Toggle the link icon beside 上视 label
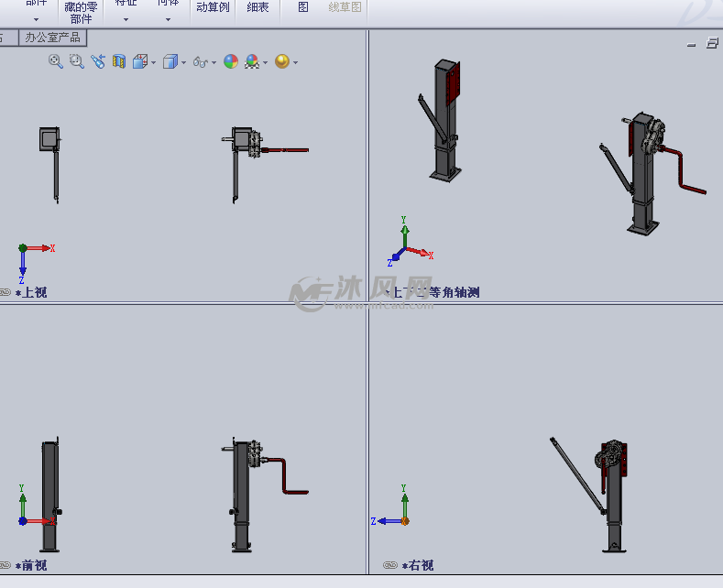Viewport: 723px width, 588px height. [x=5, y=292]
